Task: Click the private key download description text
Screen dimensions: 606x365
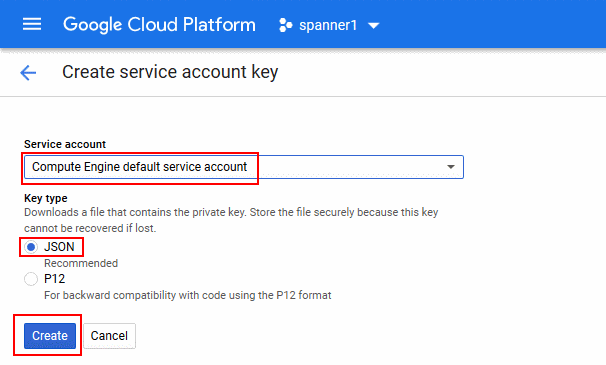Action: tap(231, 220)
